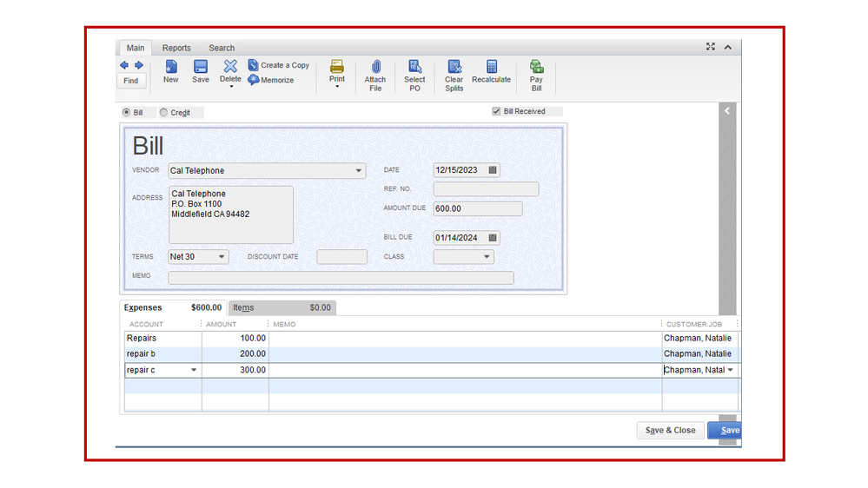The width and height of the screenshot is (868, 488).
Task: Click the Recalculate calculator icon
Action: point(492,67)
